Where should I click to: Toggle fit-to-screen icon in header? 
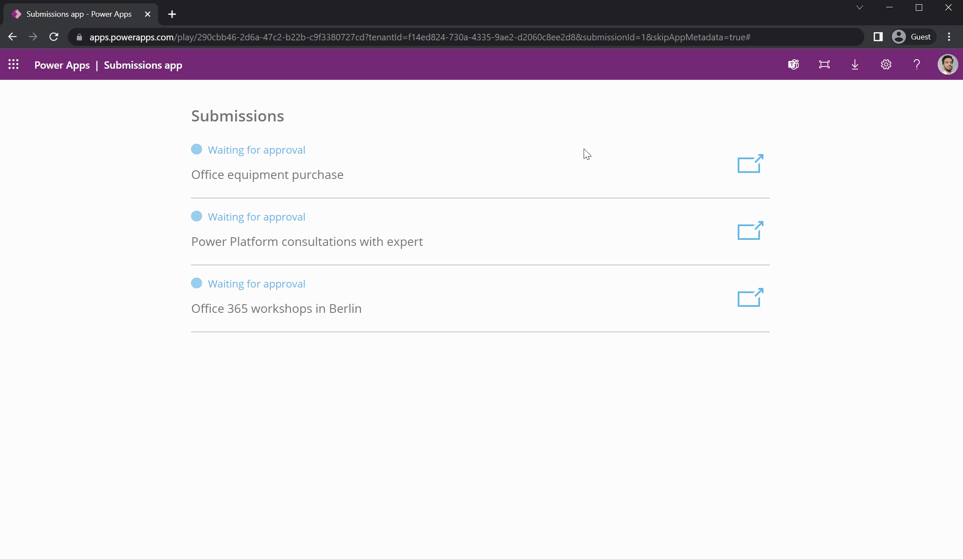click(824, 65)
